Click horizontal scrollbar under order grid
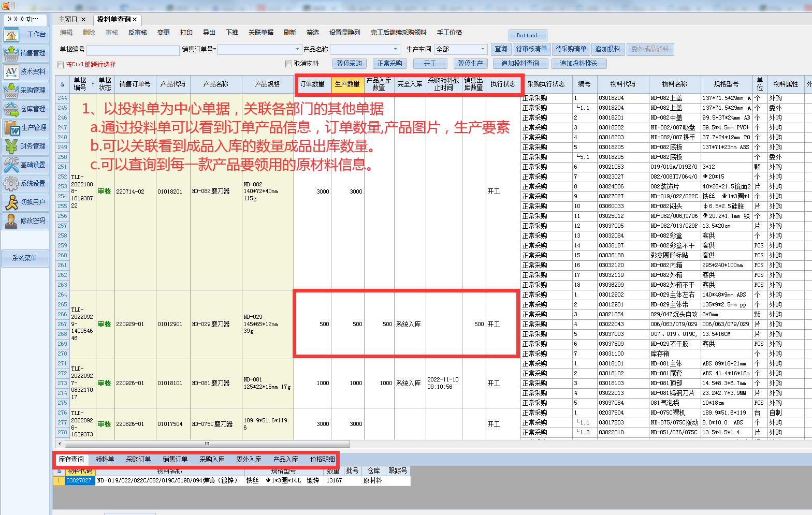Screen dimensions: 812x515 click(207, 444)
